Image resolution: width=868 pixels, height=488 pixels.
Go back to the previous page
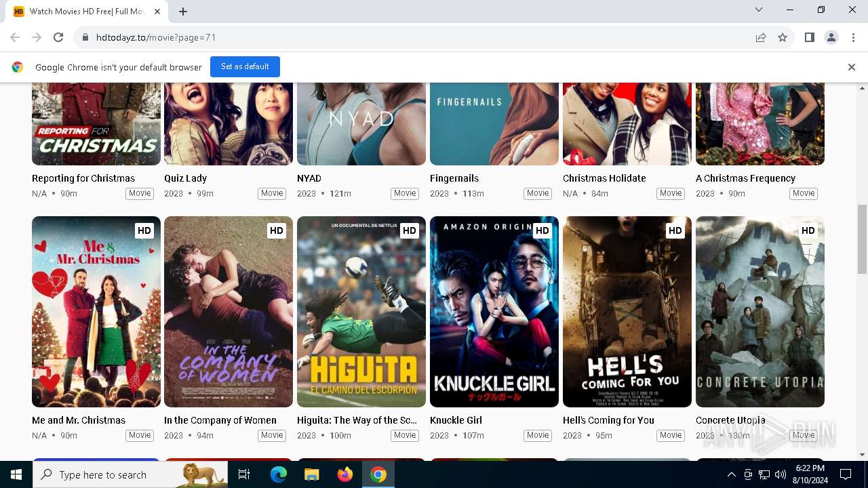(15, 38)
